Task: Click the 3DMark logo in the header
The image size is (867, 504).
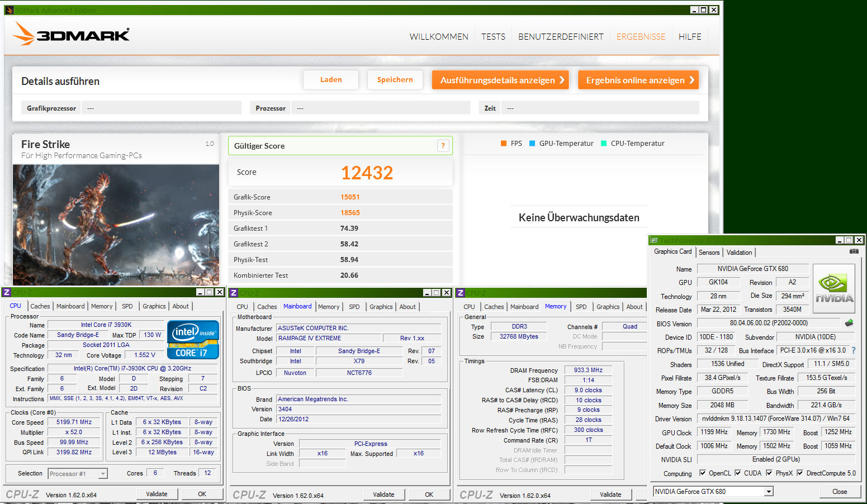Action: click(72, 34)
